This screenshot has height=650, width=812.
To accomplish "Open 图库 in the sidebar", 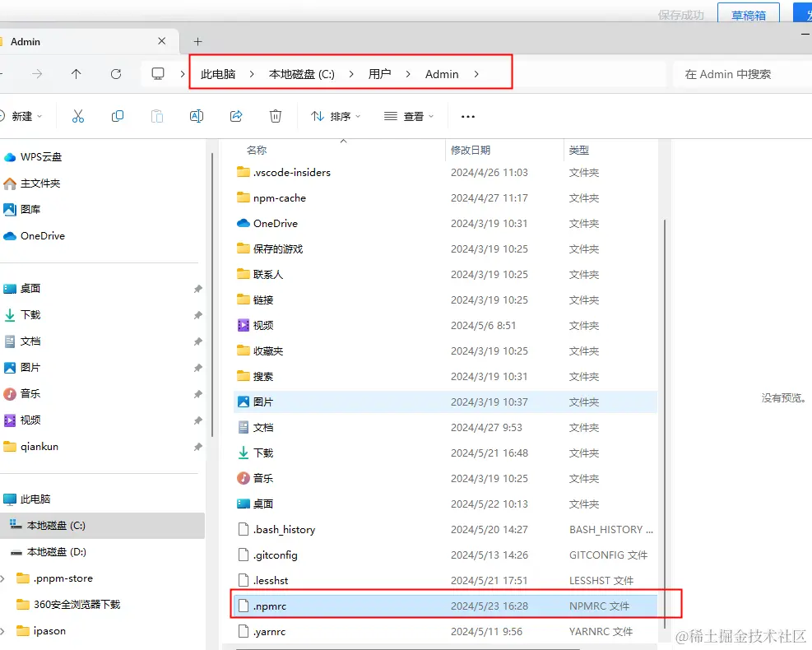I will 21,209.
